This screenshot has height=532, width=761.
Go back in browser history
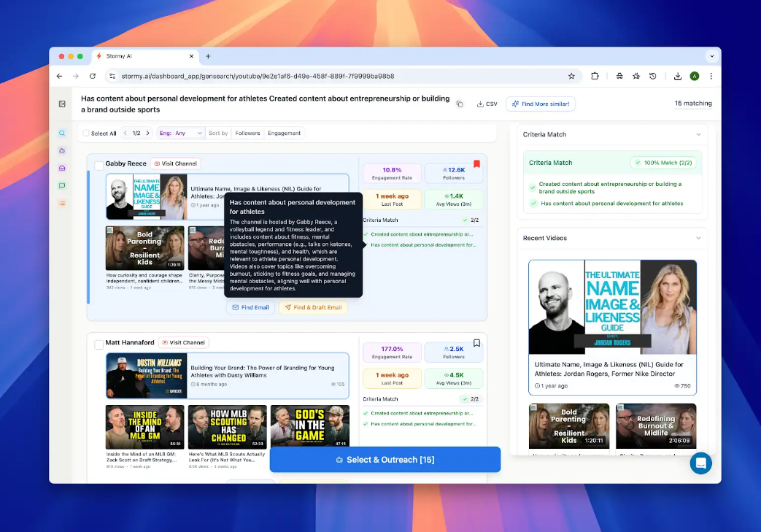pyautogui.click(x=59, y=76)
